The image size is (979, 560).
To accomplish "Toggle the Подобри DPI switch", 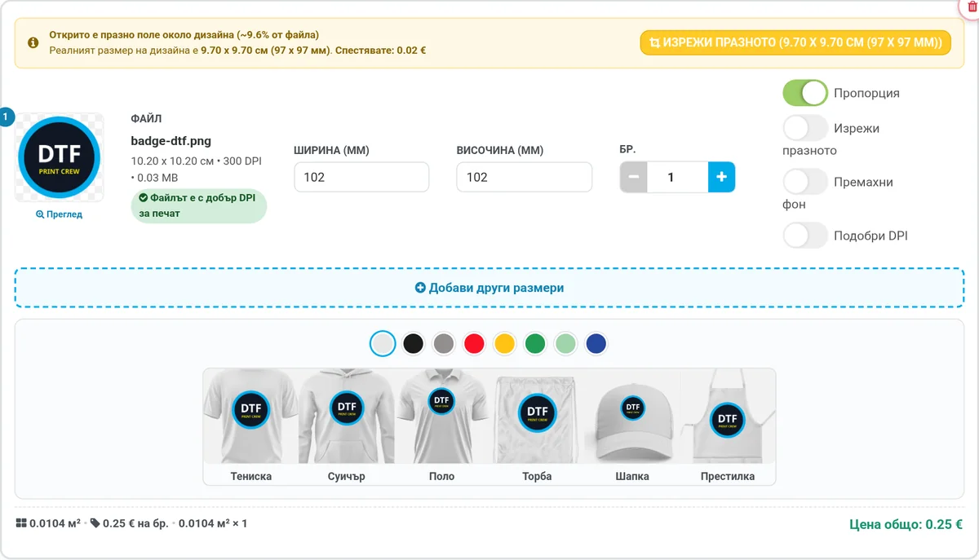I will [805, 236].
